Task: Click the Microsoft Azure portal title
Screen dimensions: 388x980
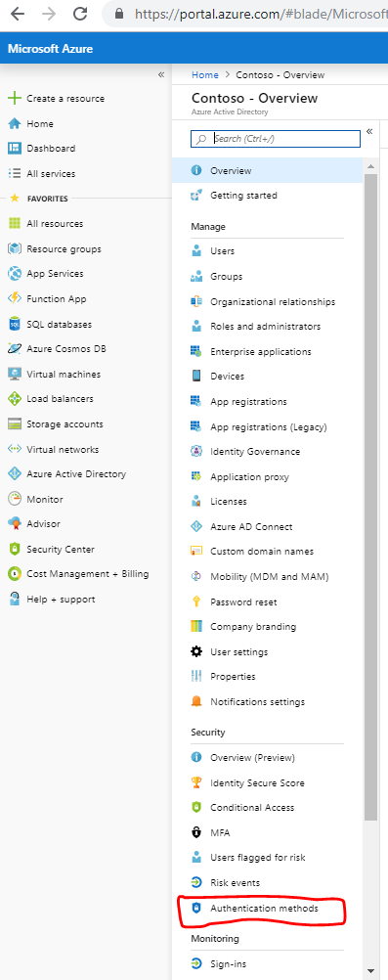Action: click(50, 48)
